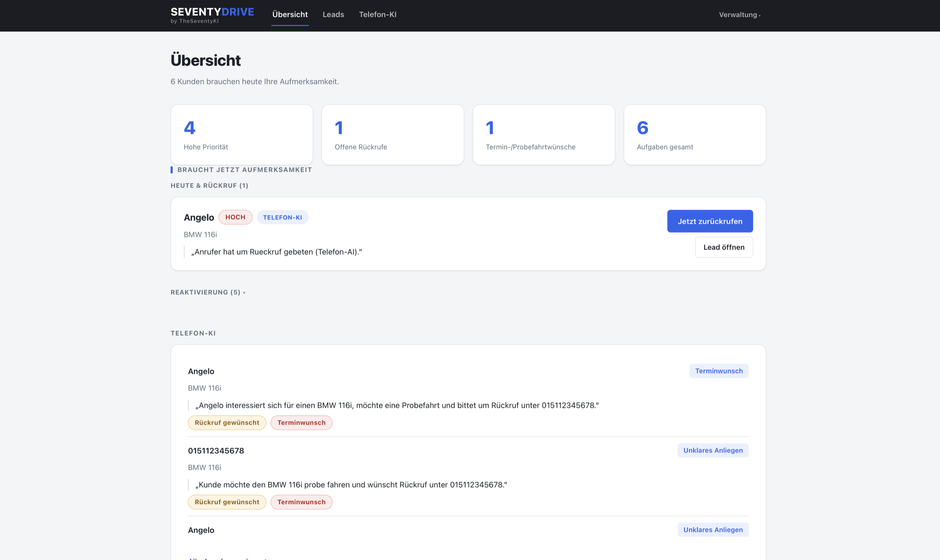Open the Übersicht navigation tab
Image resolution: width=940 pixels, height=560 pixels.
(290, 15)
